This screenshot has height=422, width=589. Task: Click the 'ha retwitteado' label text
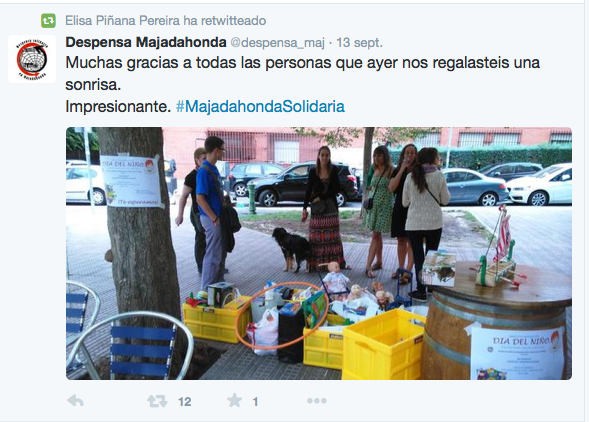pos(225,21)
